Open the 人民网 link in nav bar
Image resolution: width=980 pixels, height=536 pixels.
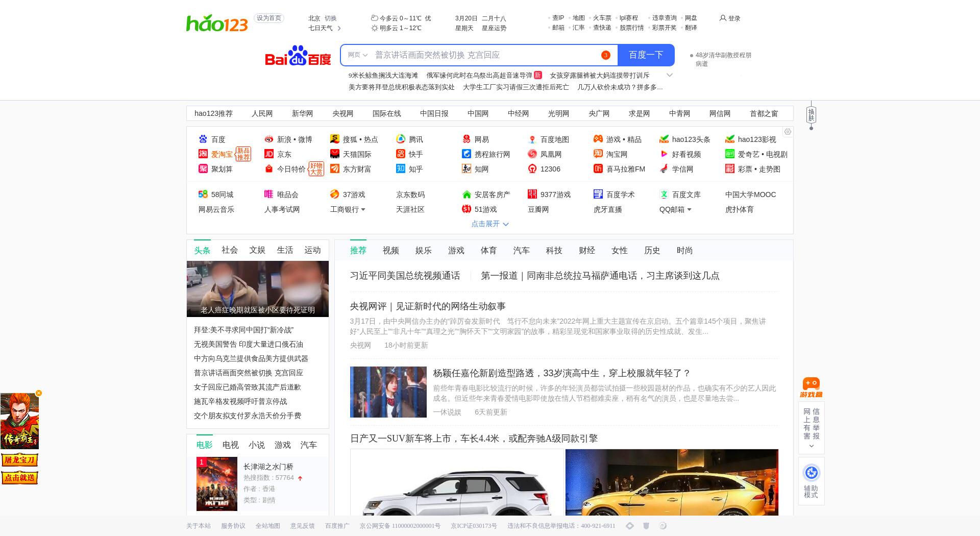[x=262, y=113]
